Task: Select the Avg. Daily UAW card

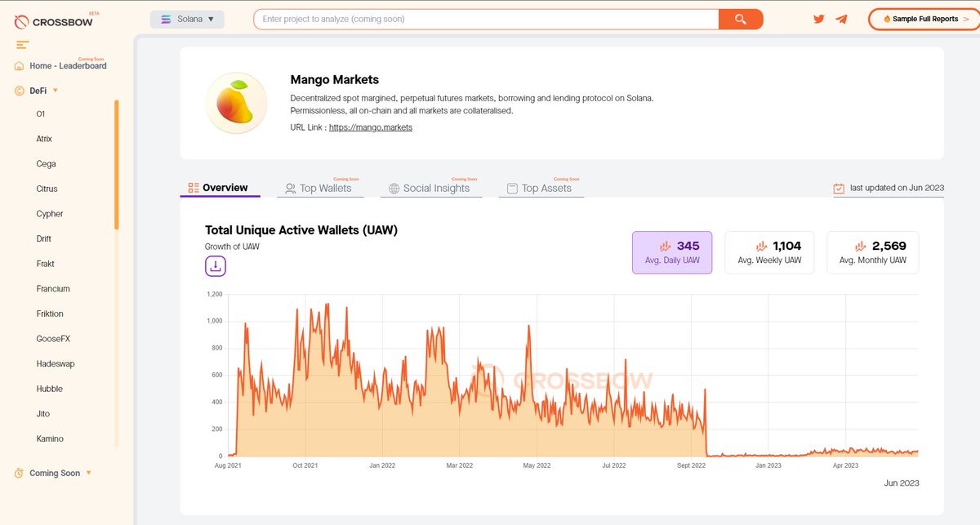Action: [672, 252]
